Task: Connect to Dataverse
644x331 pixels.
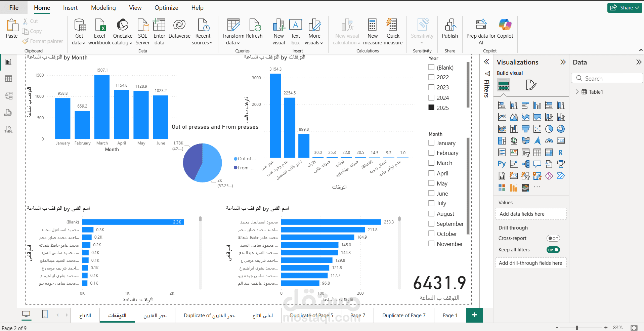Action: [179, 29]
